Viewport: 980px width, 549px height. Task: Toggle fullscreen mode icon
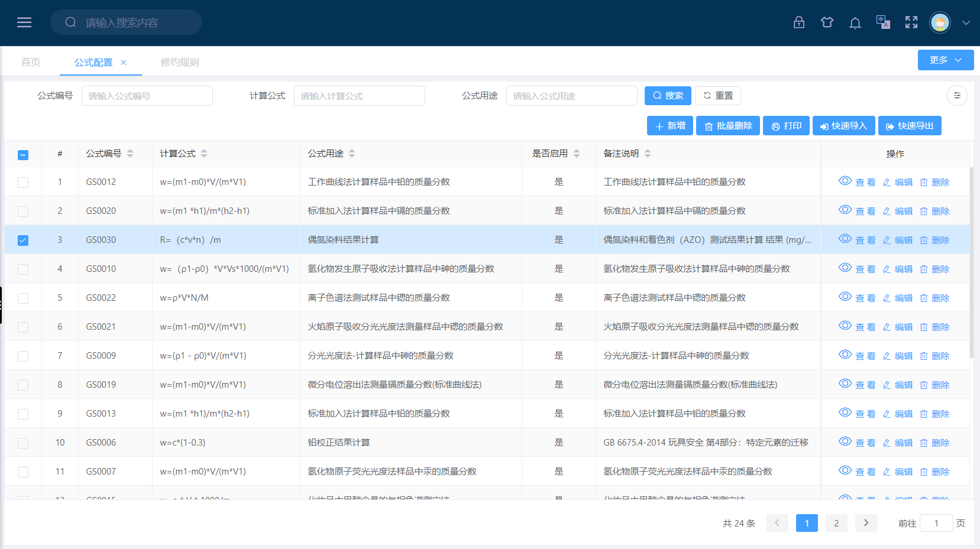pyautogui.click(x=911, y=22)
